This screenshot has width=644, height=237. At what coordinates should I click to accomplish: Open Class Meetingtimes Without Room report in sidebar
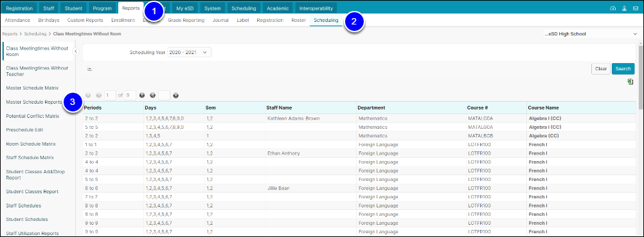[37, 51]
